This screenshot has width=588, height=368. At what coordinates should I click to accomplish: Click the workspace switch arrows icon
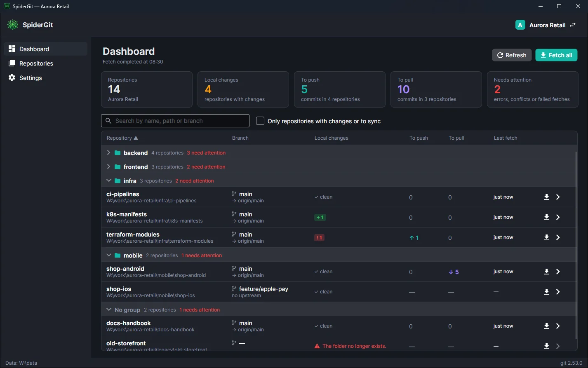(x=573, y=25)
